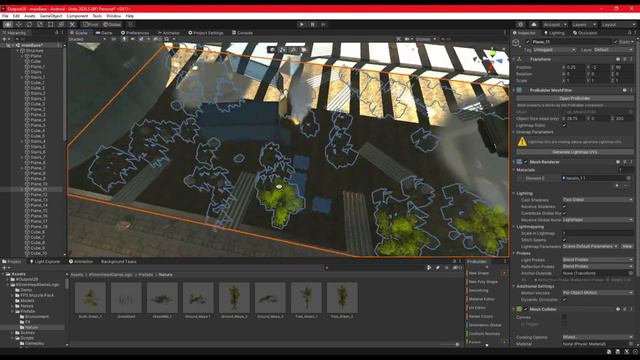Click the Pause button
The width and height of the screenshot is (640, 360).
tap(313, 24)
